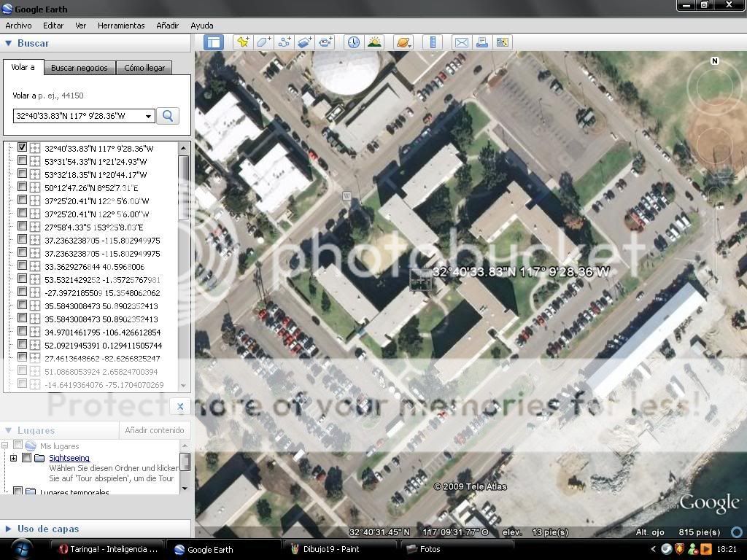
Task: Click the North indicator on the compass
Action: tap(714, 61)
